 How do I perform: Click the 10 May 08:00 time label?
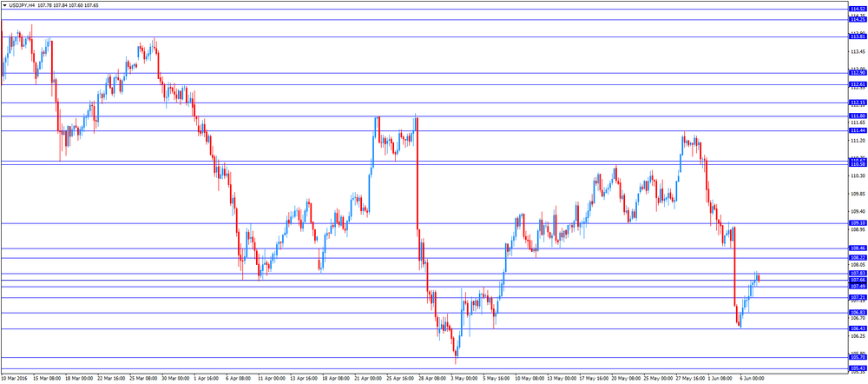click(x=529, y=378)
